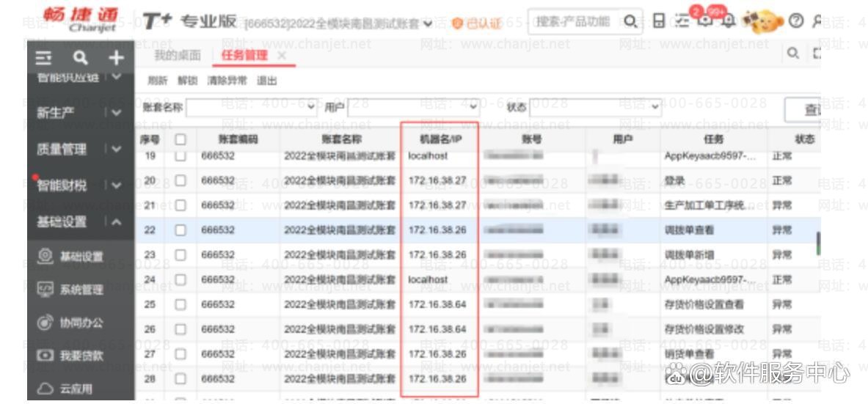Viewport: 868px width, 404px height.
Task: Open the message icon with badge 2
Action: [704, 20]
